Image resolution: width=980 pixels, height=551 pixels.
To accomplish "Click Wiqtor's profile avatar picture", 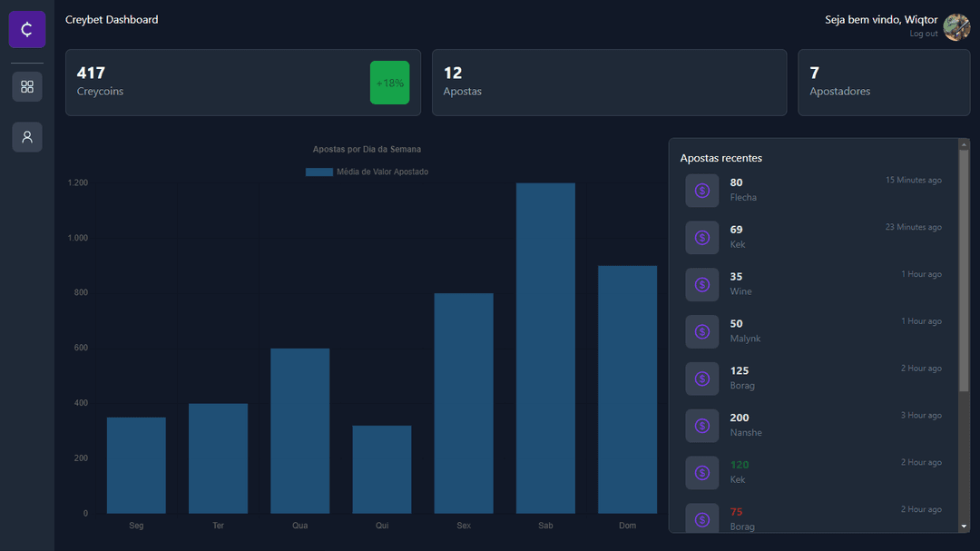I will tap(956, 26).
